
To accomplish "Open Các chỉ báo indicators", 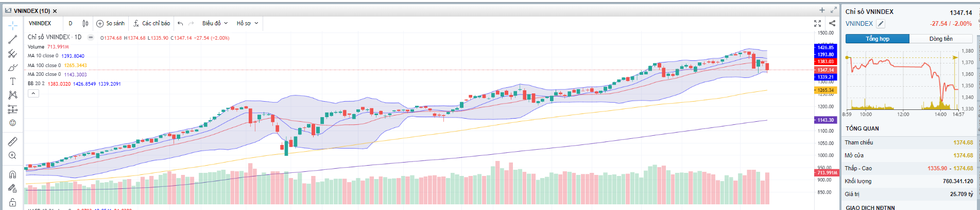I will [151, 23].
